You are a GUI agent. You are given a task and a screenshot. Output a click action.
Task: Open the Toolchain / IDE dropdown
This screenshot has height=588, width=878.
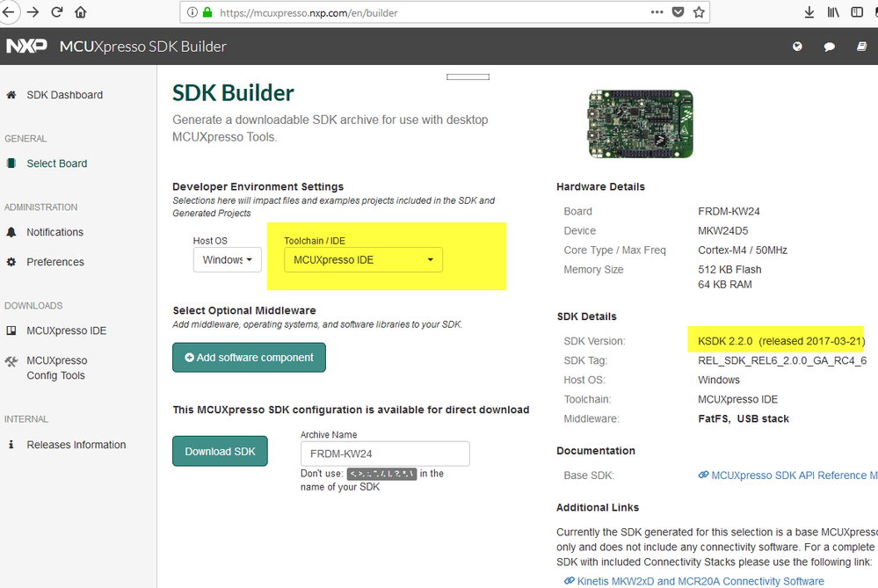(363, 260)
